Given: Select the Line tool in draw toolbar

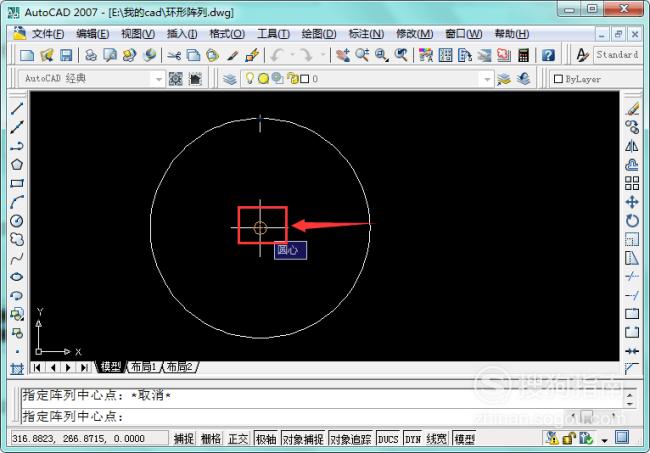Looking at the screenshot, I should tap(17, 109).
